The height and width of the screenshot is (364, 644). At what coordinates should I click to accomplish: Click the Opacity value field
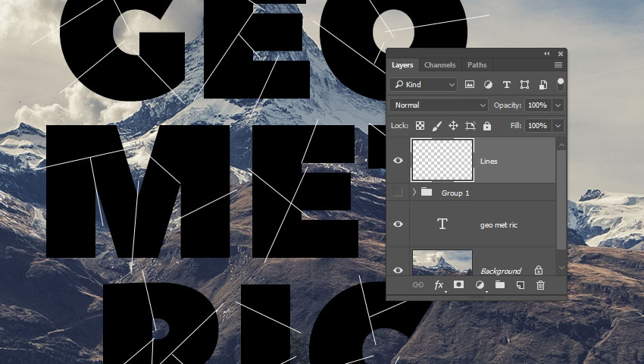[x=538, y=105]
